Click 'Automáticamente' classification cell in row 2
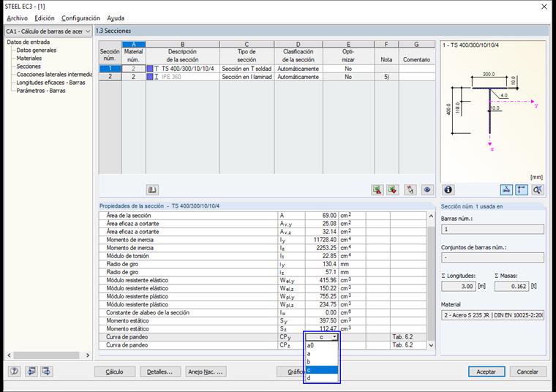556x392 pixels. 298,77
